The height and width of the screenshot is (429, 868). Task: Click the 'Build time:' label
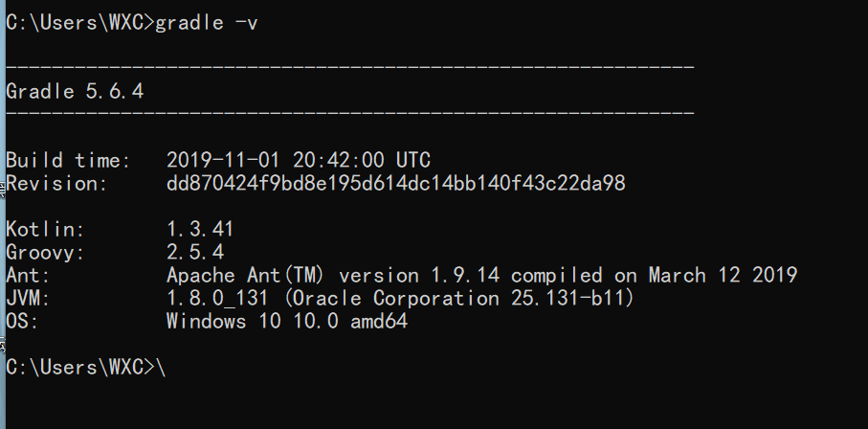pos(63,160)
